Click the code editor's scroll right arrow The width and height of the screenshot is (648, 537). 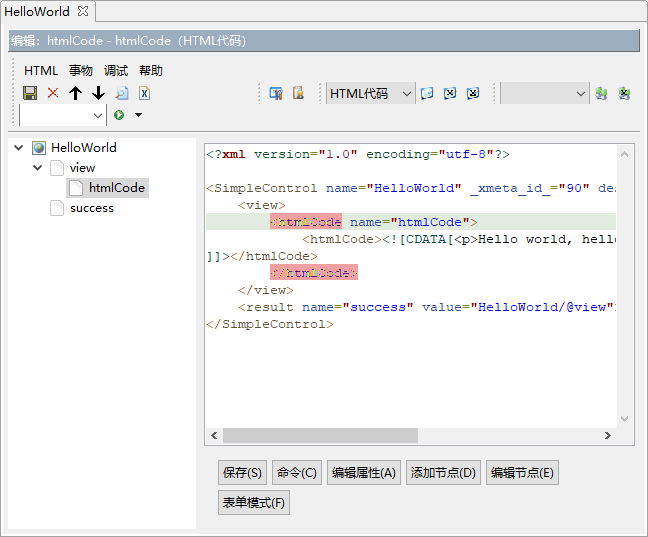pos(608,435)
